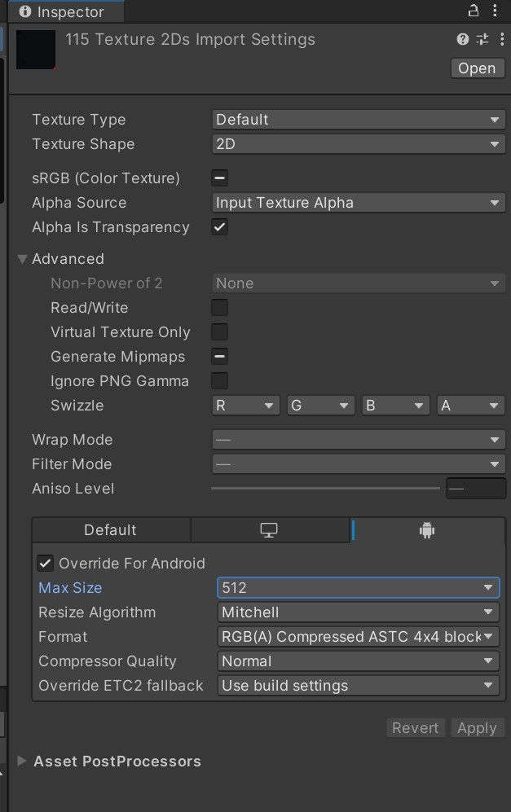Open the Max Size dropdown
The height and width of the screenshot is (812, 511).
point(358,588)
